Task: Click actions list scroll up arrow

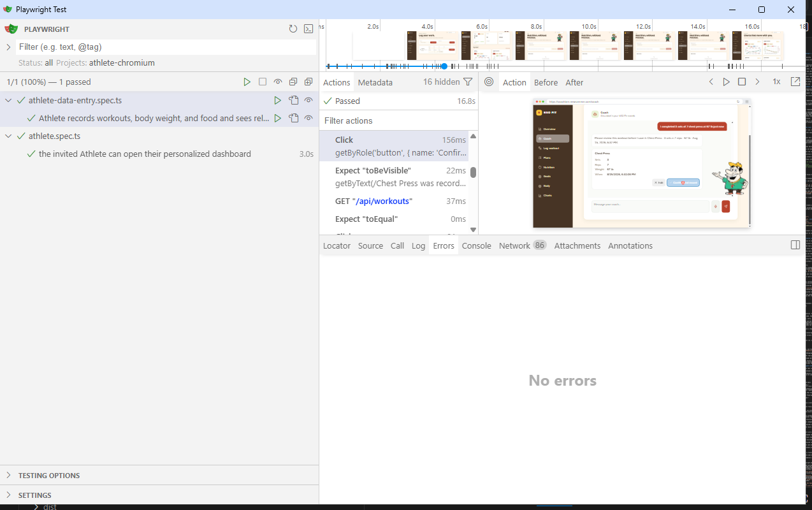Action: pos(474,136)
